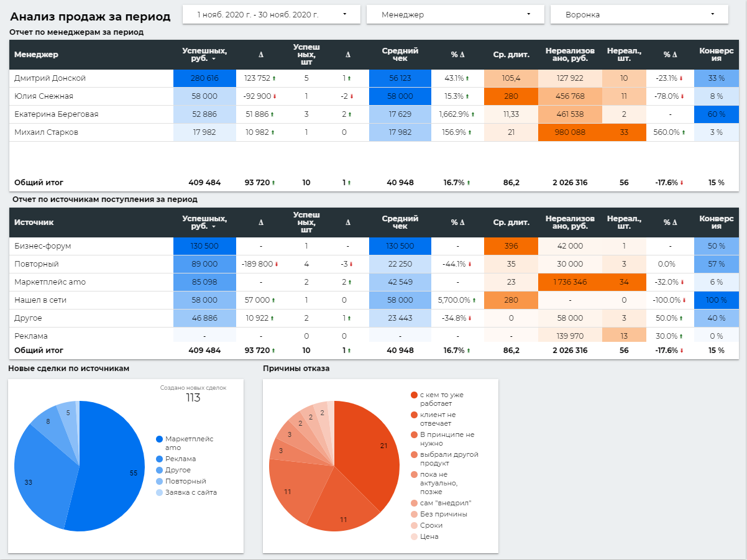Click the red down arrow beside -189 800
747x560 pixels.
[276, 264]
